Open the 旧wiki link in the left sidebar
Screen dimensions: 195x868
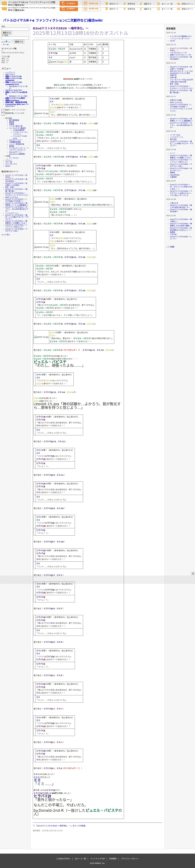(x=8, y=166)
